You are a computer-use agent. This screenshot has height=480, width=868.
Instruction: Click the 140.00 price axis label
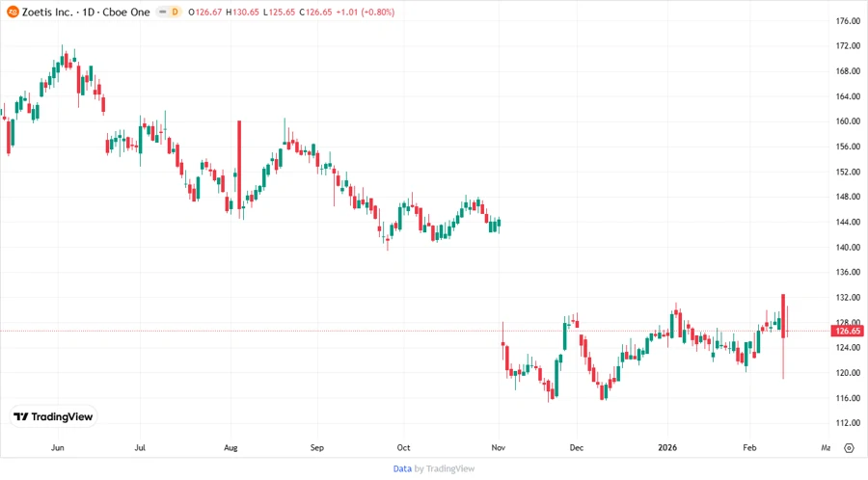tap(848, 247)
